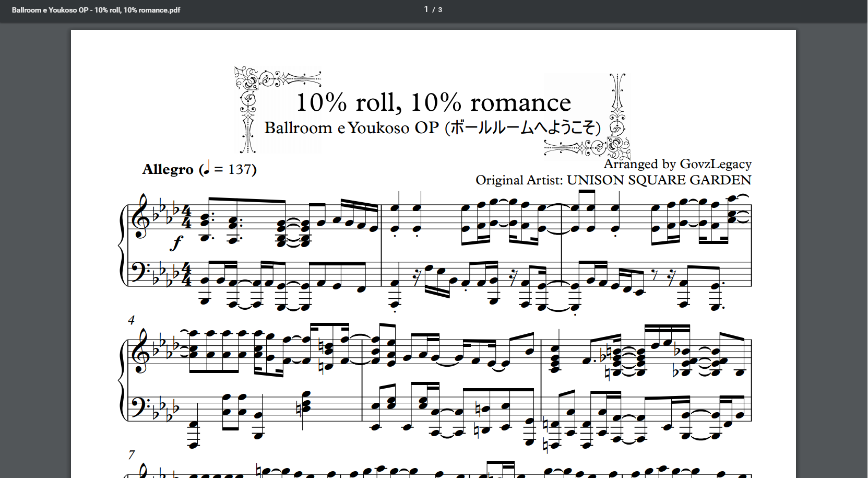The image size is (868, 478).
Task: Click the top-left ornamental corner flourish
Action: 249,79
